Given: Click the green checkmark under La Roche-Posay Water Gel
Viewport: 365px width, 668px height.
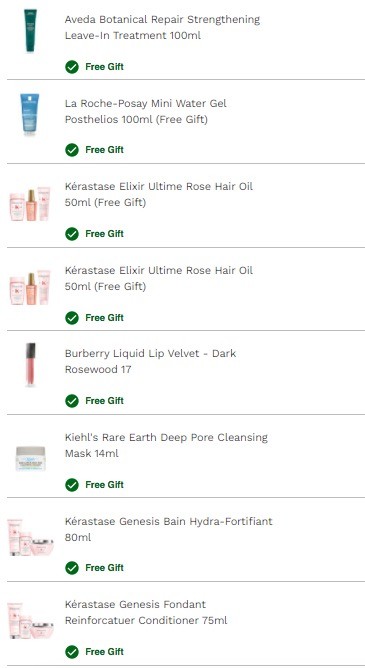Looking at the screenshot, I should tap(72, 150).
